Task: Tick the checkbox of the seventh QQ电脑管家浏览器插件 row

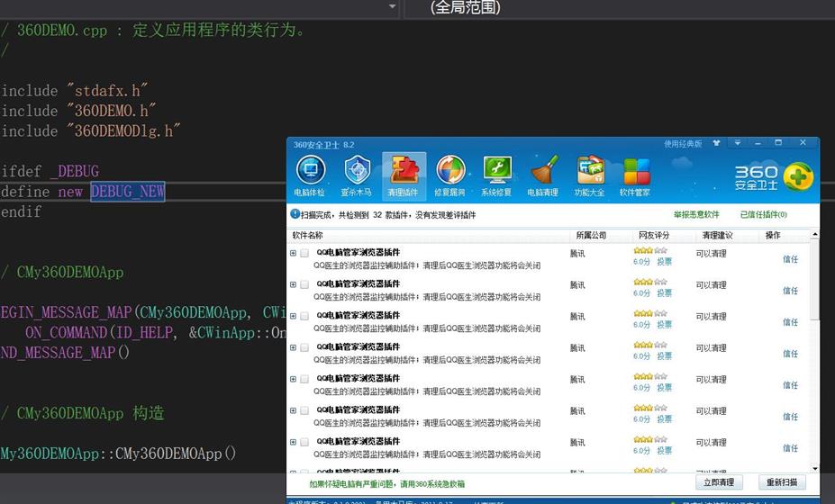Action: (304, 442)
